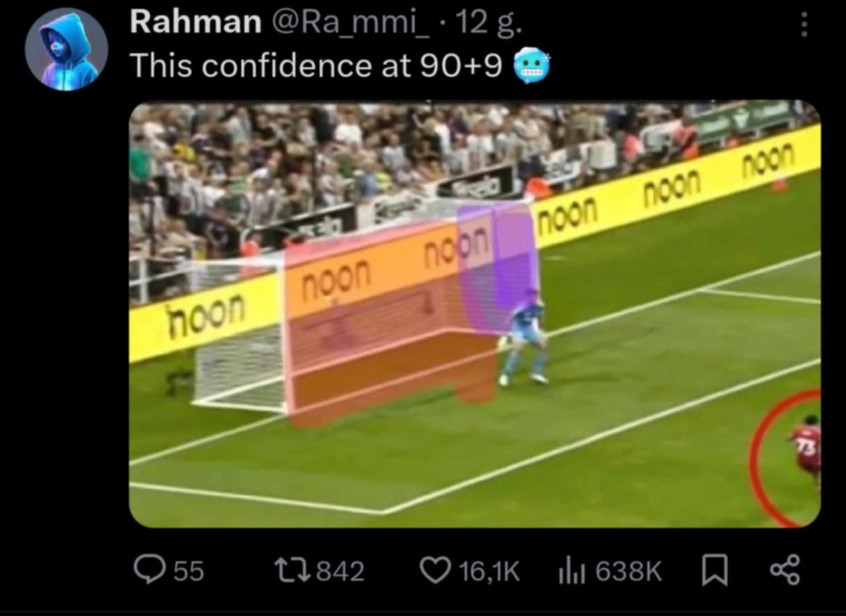846x616 pixels.
Task: Click the red-circled player in the image
Action: [806, 450]
